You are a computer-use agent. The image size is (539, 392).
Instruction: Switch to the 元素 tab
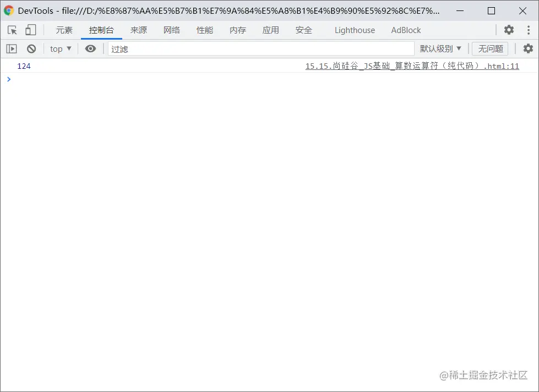pos(64,30)
